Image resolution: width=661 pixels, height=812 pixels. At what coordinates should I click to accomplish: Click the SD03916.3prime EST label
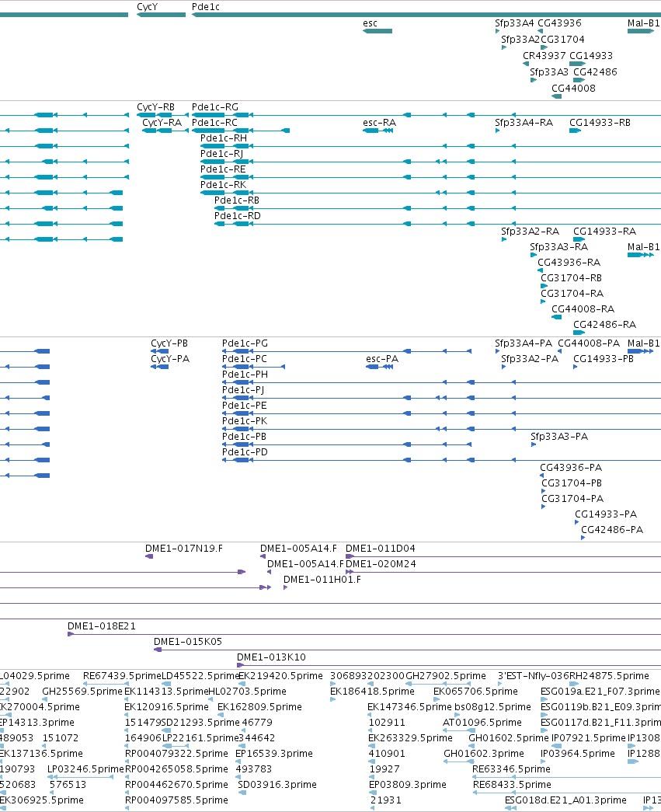[x=277, y=784]
